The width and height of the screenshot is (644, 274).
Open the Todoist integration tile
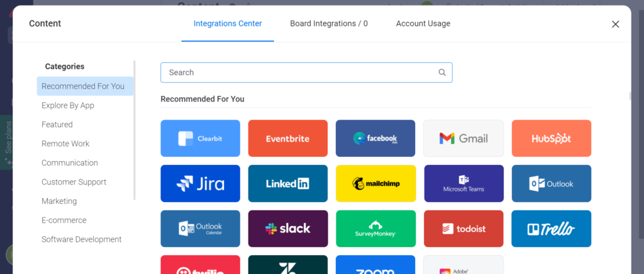[x=464, y=229]
